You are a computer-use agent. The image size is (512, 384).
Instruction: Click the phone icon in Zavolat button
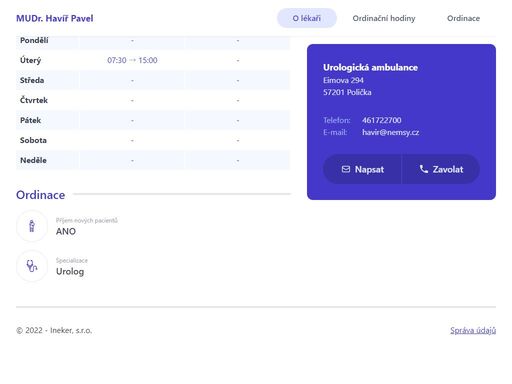(x=423, y=169)
